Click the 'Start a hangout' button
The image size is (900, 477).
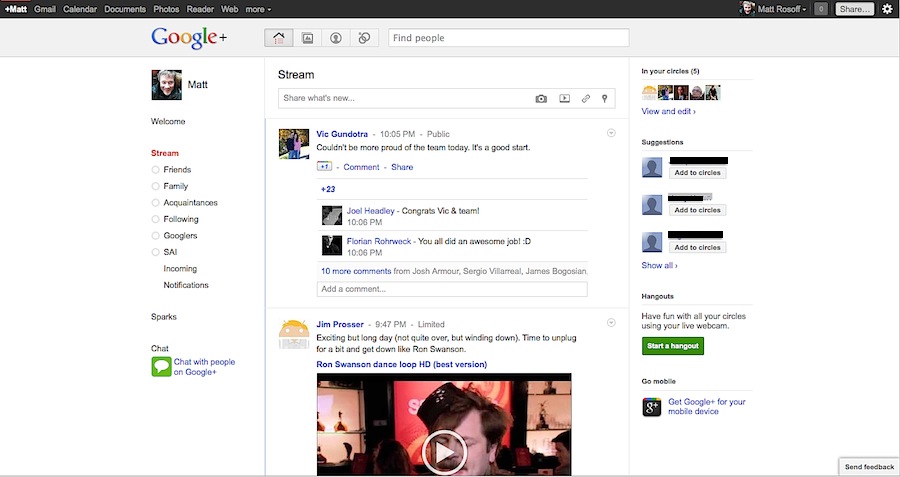pos(672,346)
